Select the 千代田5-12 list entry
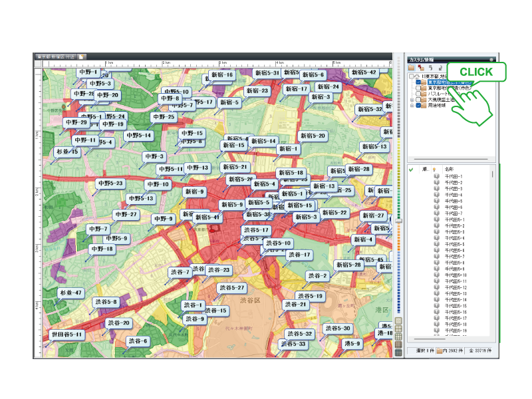 click(x=456, y=287)
